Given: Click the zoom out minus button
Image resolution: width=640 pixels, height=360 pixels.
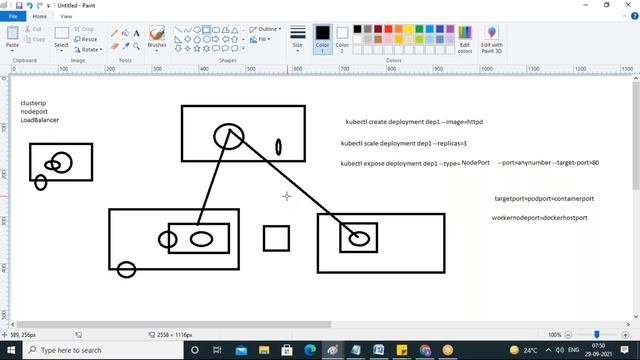Looking at the screenshot, I should click(x=568, y=335).
